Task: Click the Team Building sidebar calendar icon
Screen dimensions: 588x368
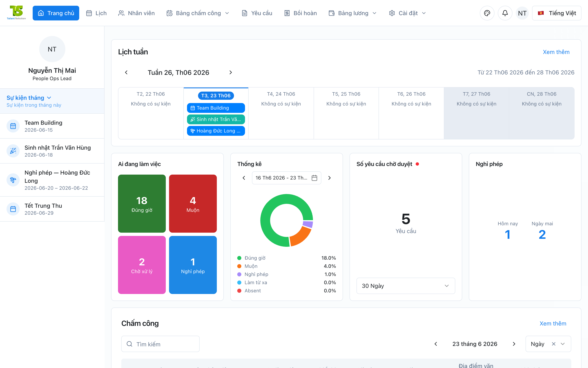Action: click(x=13, y=126)
